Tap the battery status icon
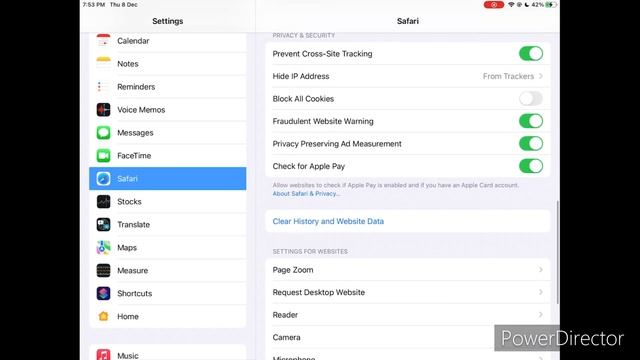640x360 pixels. (x=551, y=5)
